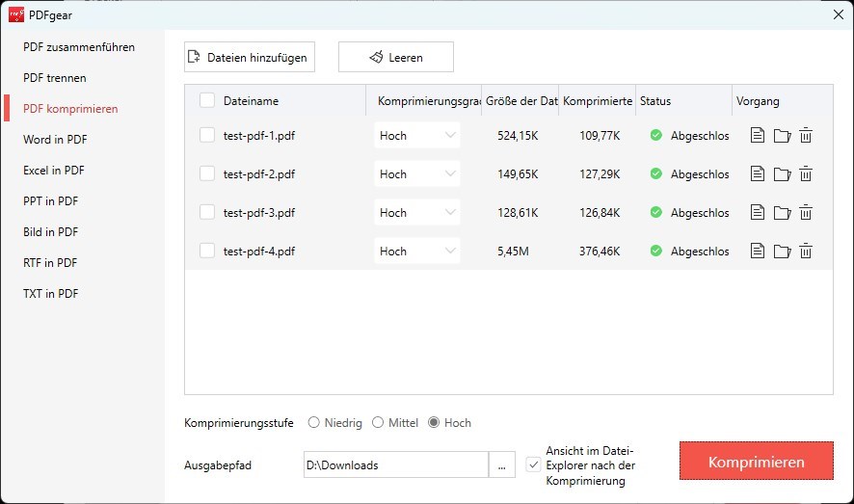Check the box for test-pdf-4.pdf
Screen dimensions: 854x504
coord(207,251)
